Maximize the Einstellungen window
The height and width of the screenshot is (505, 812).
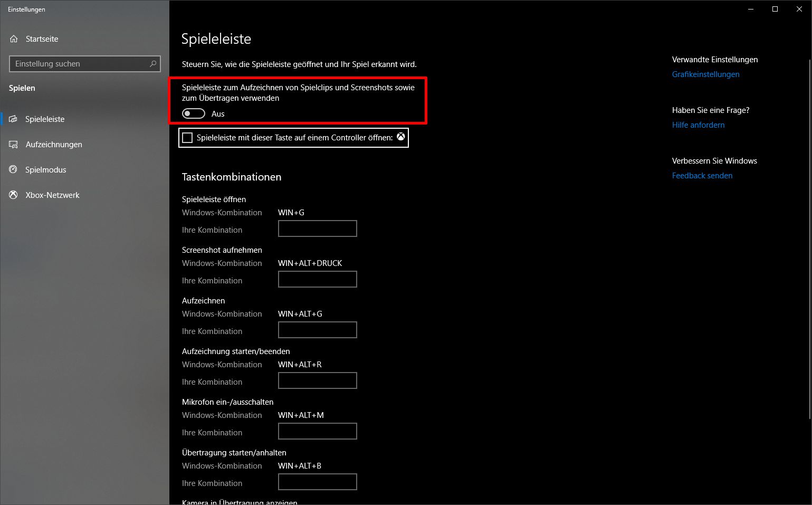[x=775, y=9]
